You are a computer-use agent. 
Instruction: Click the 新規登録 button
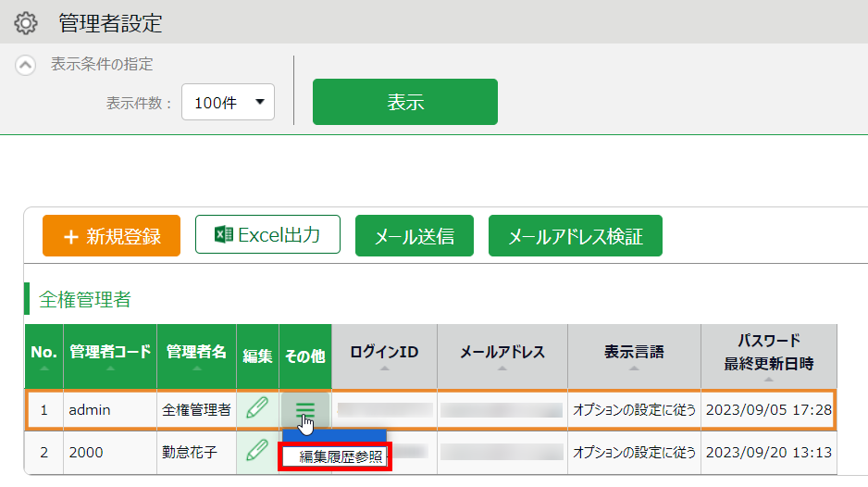coord(112,236)
